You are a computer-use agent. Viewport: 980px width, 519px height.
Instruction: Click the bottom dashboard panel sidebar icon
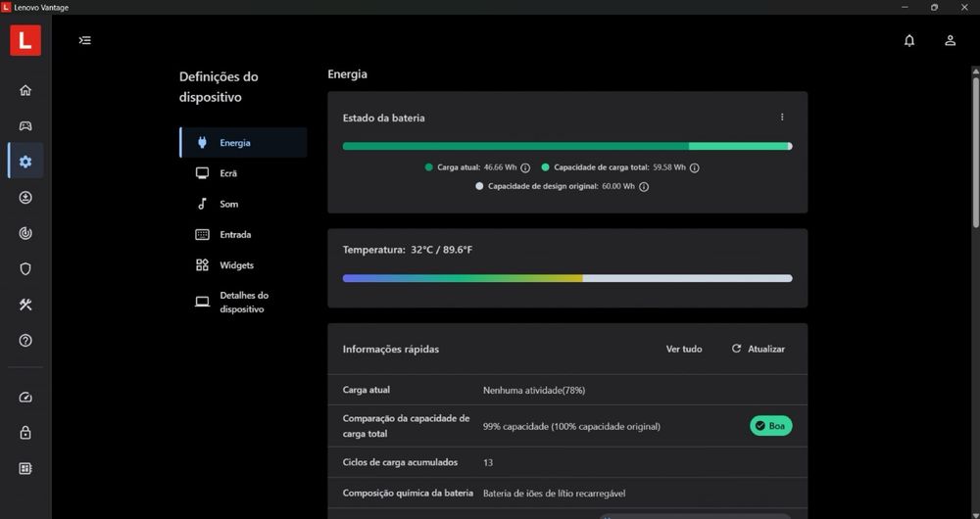[25, 468]
